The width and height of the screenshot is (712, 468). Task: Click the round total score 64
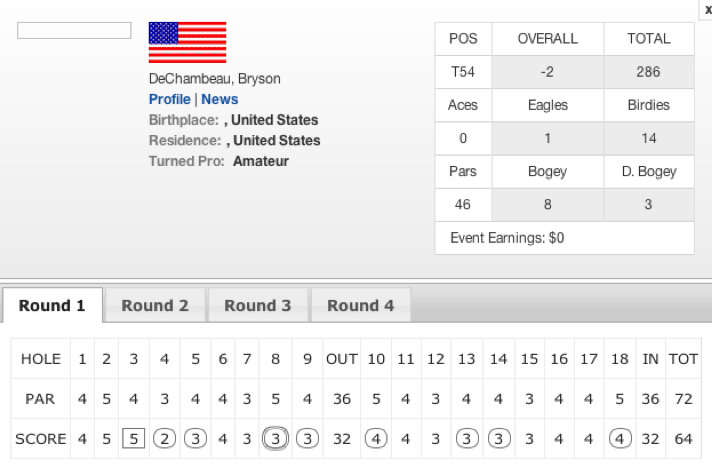click(683, 439)
